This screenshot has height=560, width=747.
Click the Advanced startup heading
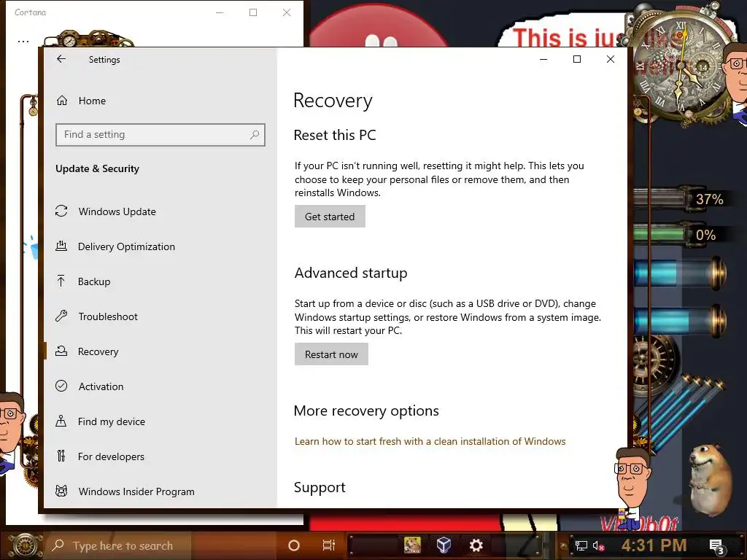pyautogui.click(x=351, y=273)
